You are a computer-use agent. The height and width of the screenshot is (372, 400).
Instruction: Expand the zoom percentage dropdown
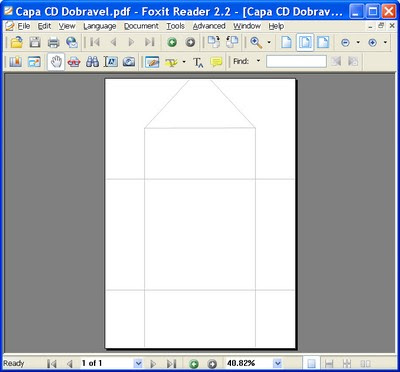(x=277, y=363)
